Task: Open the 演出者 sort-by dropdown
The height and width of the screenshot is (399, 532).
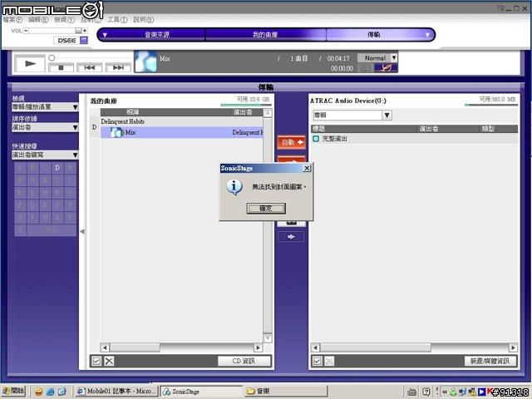Action: tap(45, 127)
